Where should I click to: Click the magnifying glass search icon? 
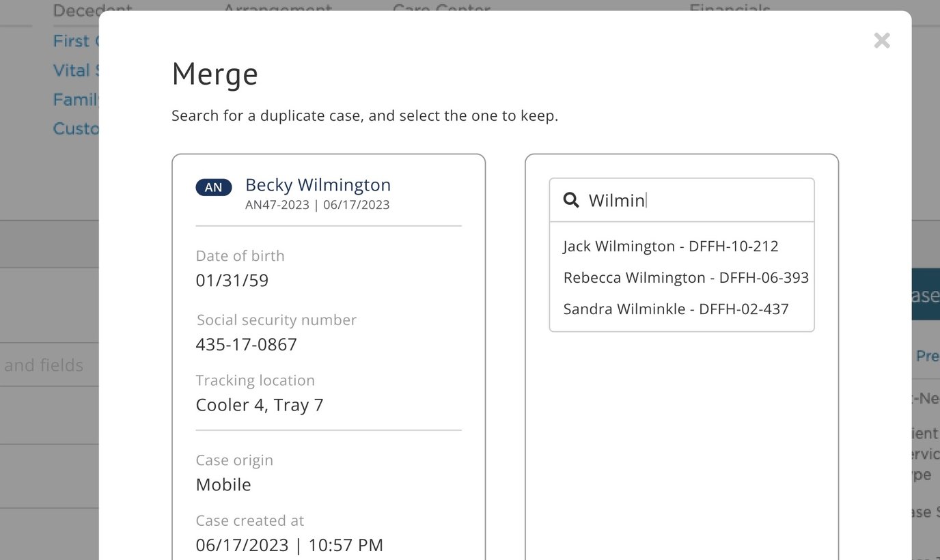click(x=570, y=200)
